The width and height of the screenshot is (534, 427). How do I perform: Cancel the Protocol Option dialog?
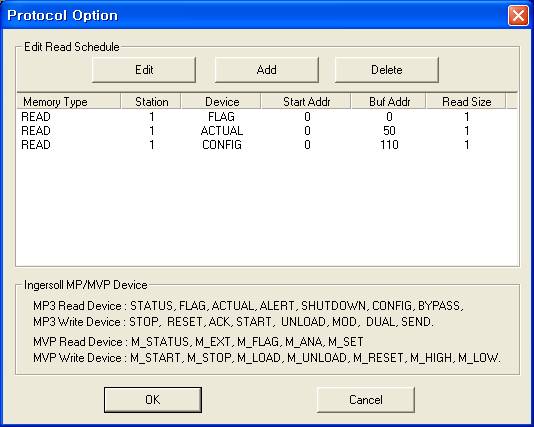366,399
